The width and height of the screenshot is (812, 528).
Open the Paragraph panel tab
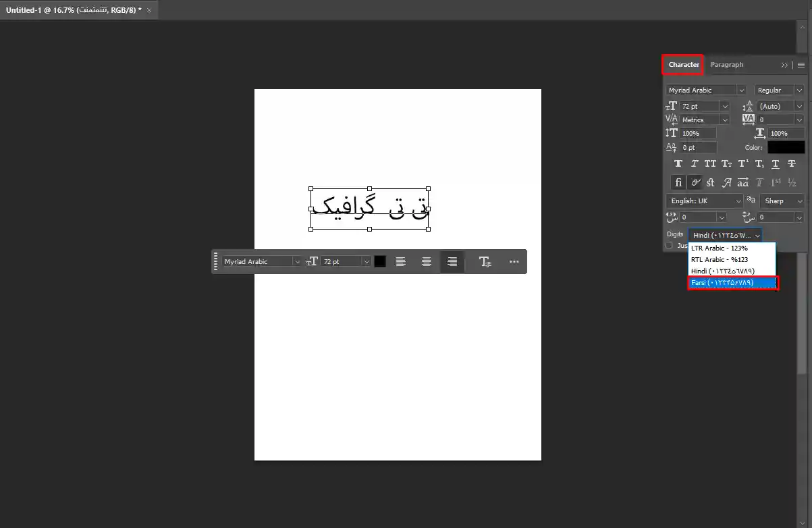pyautogui.click(x=727, y=65)
